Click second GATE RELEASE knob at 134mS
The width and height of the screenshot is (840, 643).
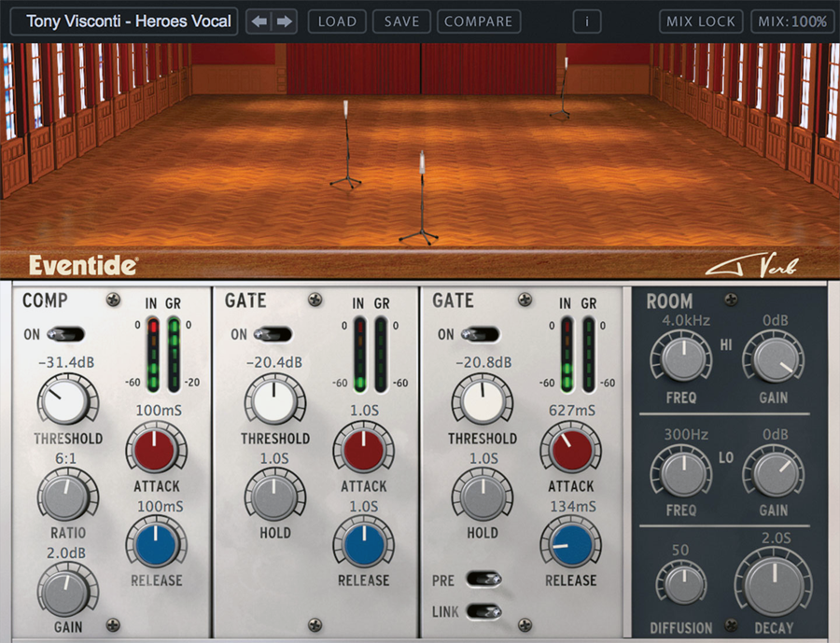570,543
